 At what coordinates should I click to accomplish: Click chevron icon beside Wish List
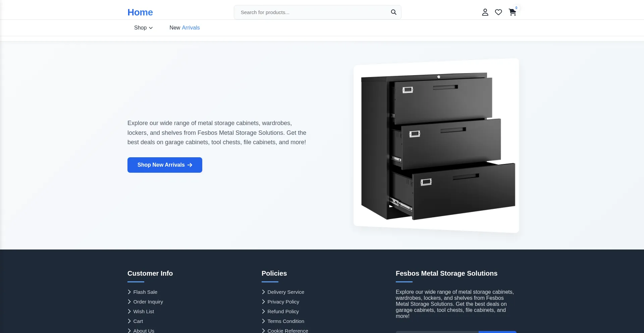[x=129, y=312]
